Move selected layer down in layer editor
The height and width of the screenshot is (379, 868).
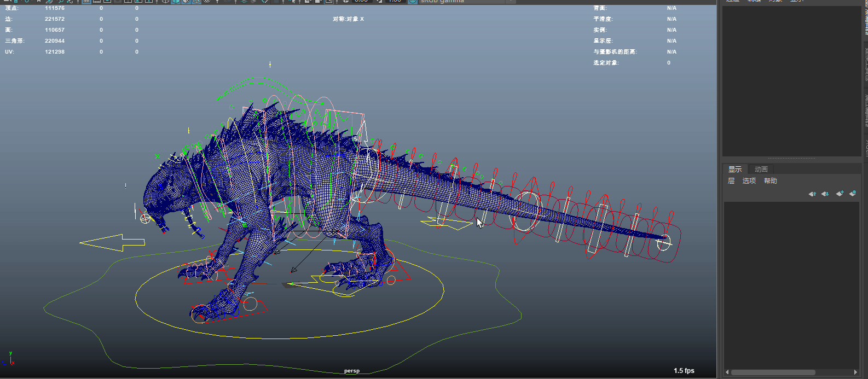(x=825, y=194)
